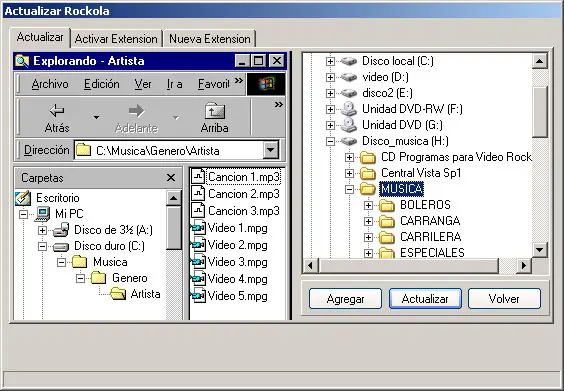Click the Mi PC computer icon
This screenshot has width=564, height=391.
(42, 214)
